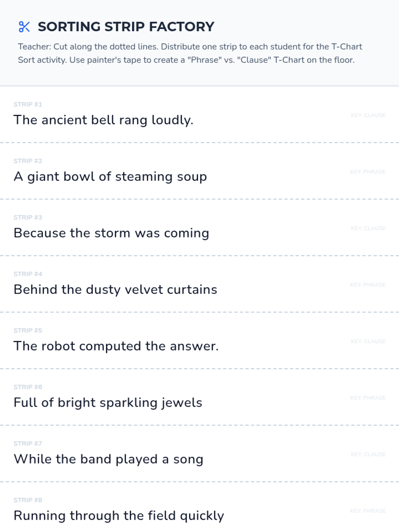Click the "KEY: PHRASE" answer for strip 8
The width and height of the screenshot is (399, 532).
(x=368, y=511)
